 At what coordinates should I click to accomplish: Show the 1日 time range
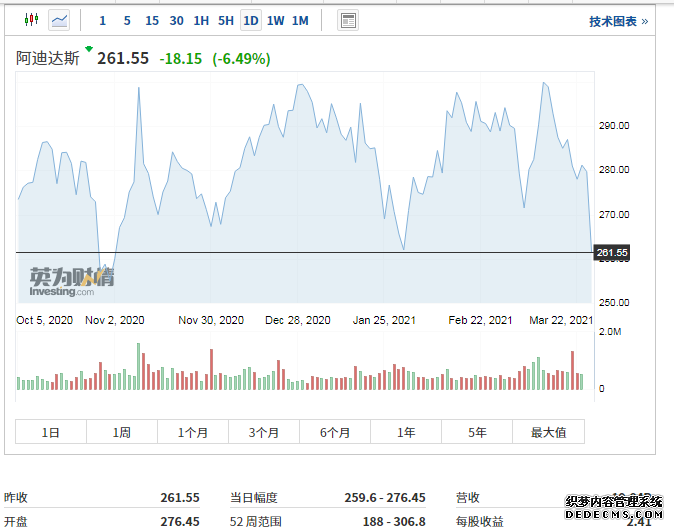coord(51,432)
